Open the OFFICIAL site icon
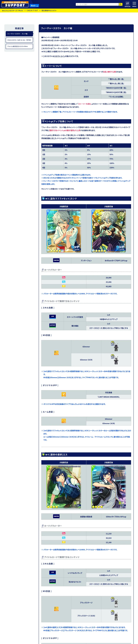 127,4
